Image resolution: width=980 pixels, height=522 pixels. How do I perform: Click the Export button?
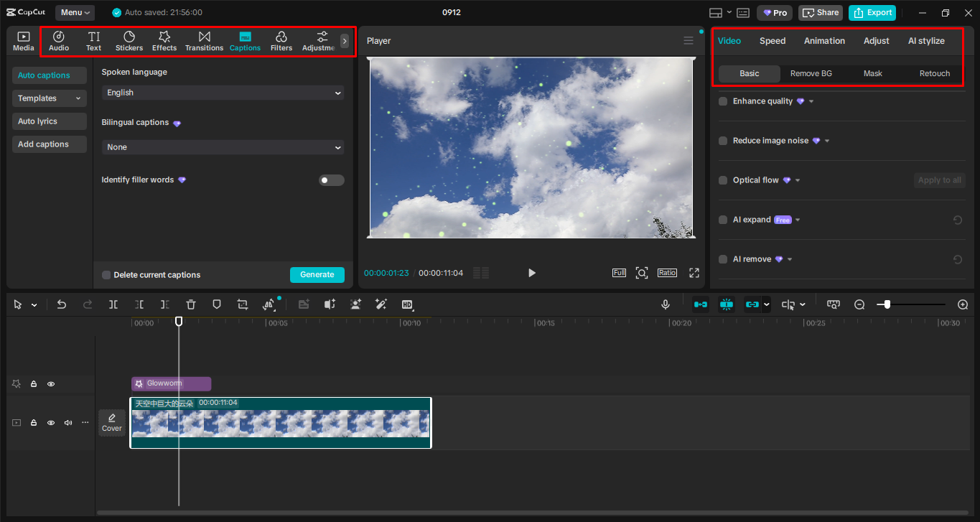(x=872, y=12)
